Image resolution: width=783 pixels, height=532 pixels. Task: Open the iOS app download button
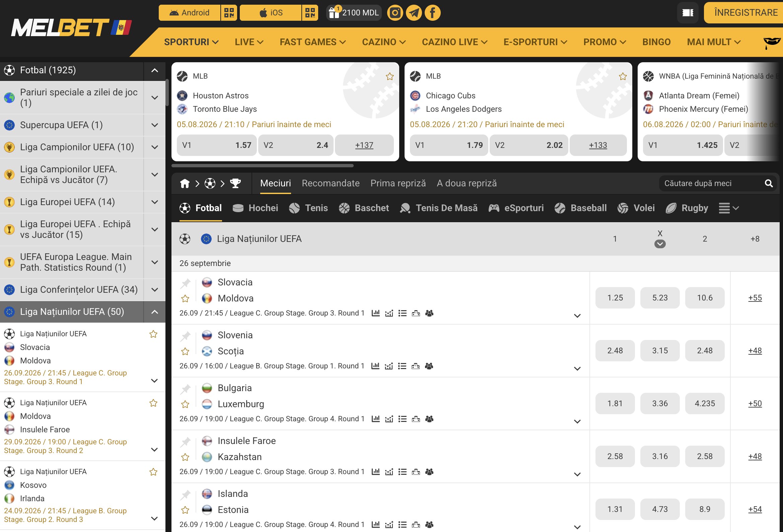[271, 13]
